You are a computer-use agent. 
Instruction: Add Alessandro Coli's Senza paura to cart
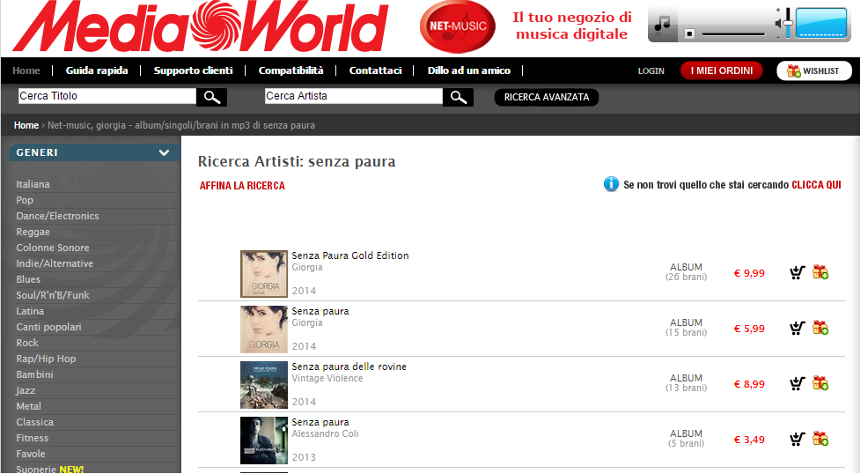point(798,439)
